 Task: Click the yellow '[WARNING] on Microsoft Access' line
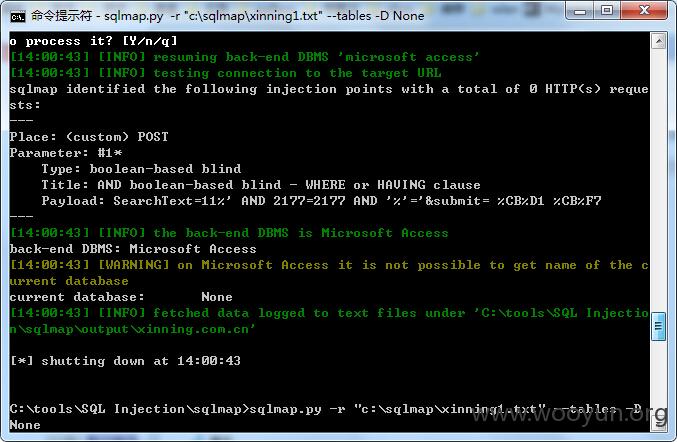click(x=329, y=265)
